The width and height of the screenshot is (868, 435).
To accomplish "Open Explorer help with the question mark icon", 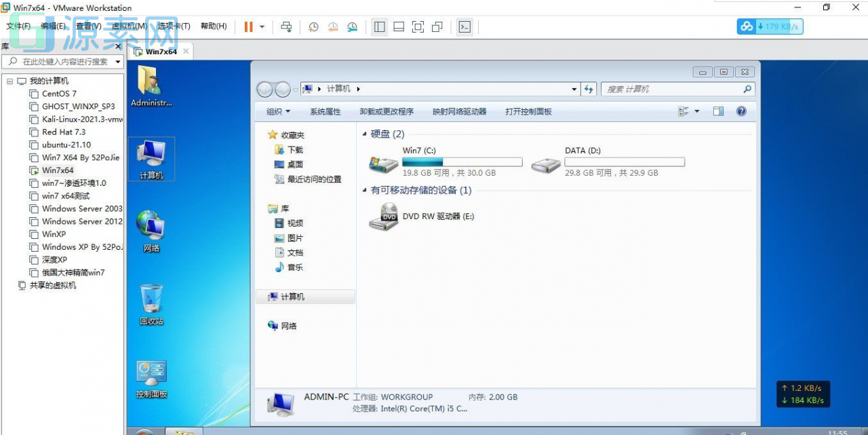I will click(741, 111).
